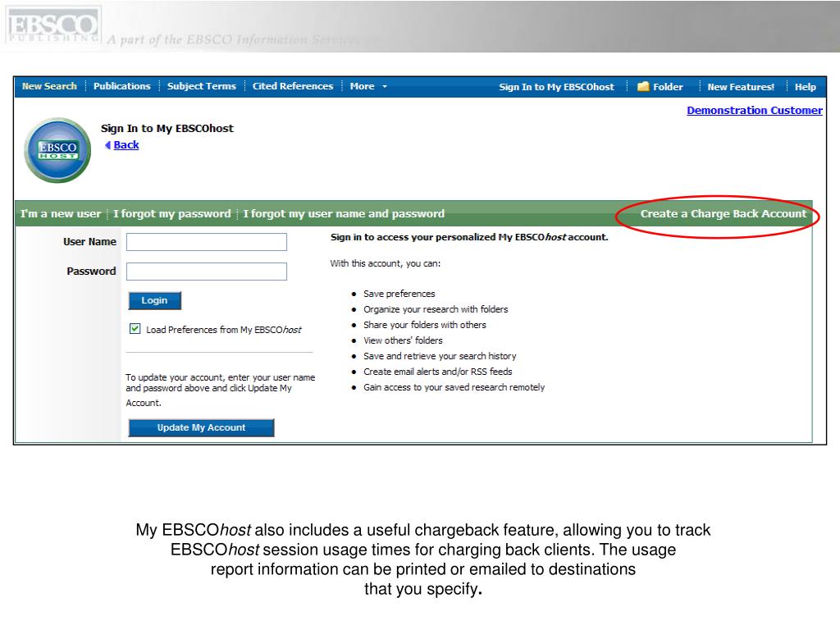Select Cited References in the toolbar
Image resolution: width=840 pixels, height=630 pixels.
point(293,86)
